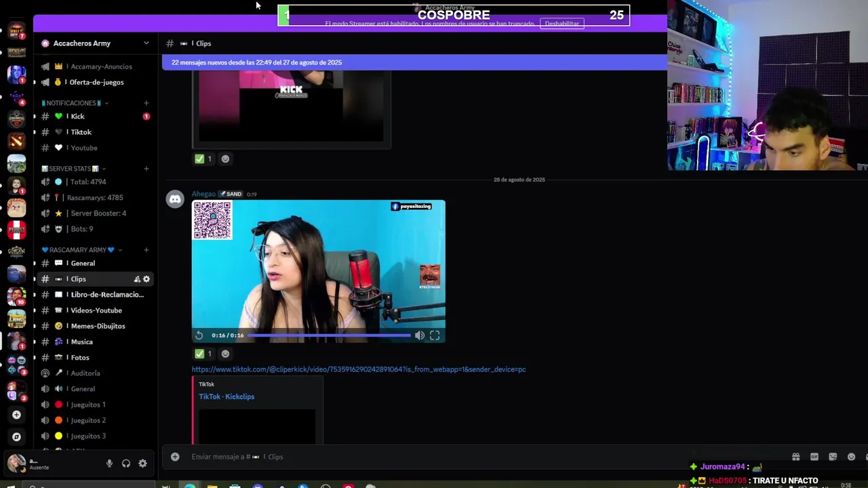Click the user avatar in bottom panel

16,464
